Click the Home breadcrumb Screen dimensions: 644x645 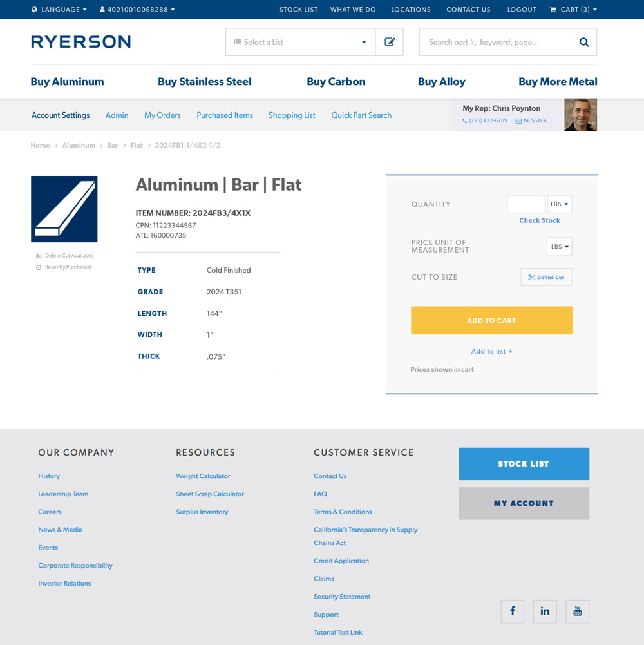40,145
